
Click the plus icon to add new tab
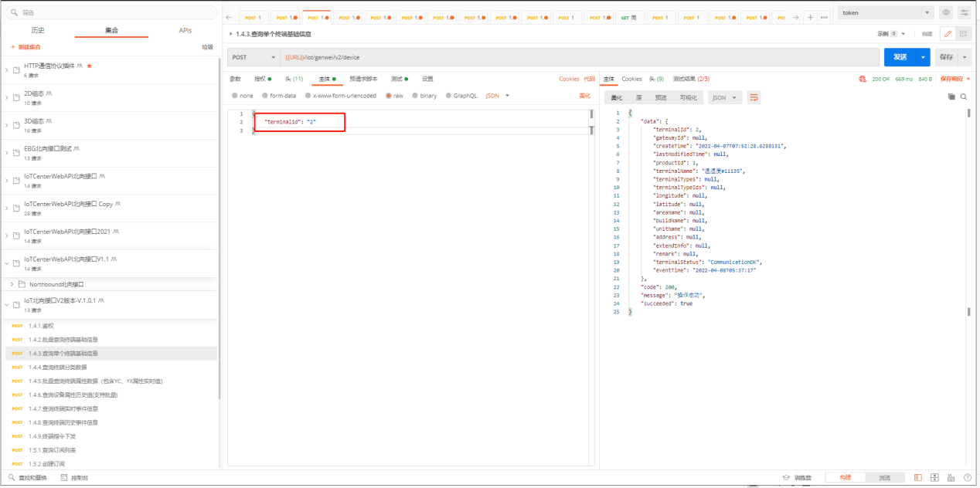(809, 17)
